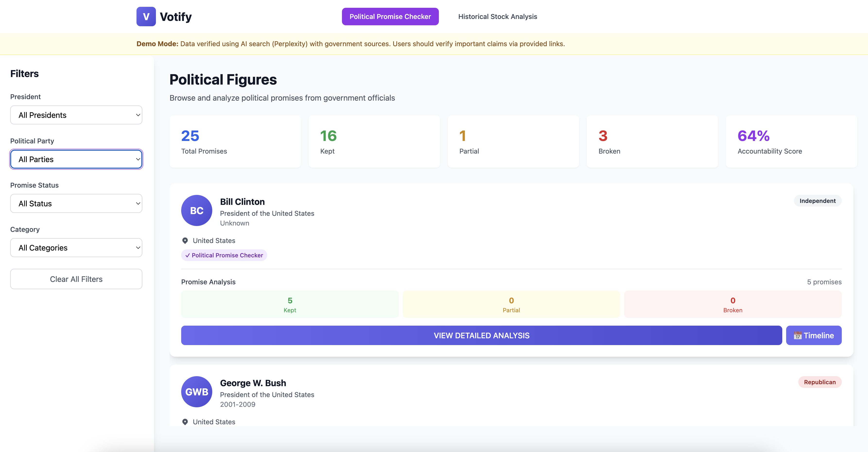Open Timeline with calendar icon button
The height and width of the screenshot is (452, 868).
point(813,335)
